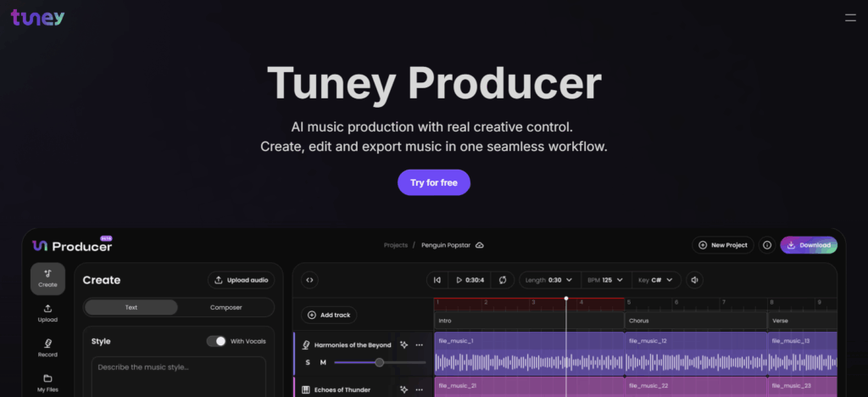This screenshot has width=868, height=397.
Task: Click the master volume speaker icon
Action: click(694, 280)
